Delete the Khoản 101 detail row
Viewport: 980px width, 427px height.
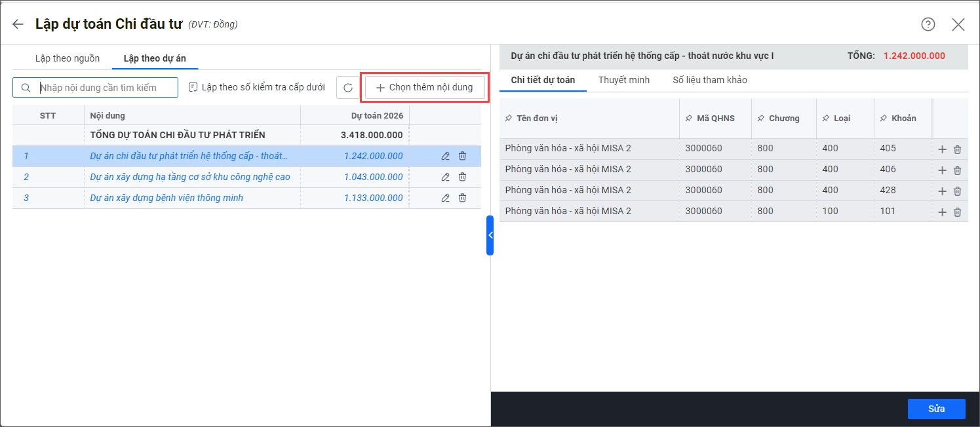957,212
